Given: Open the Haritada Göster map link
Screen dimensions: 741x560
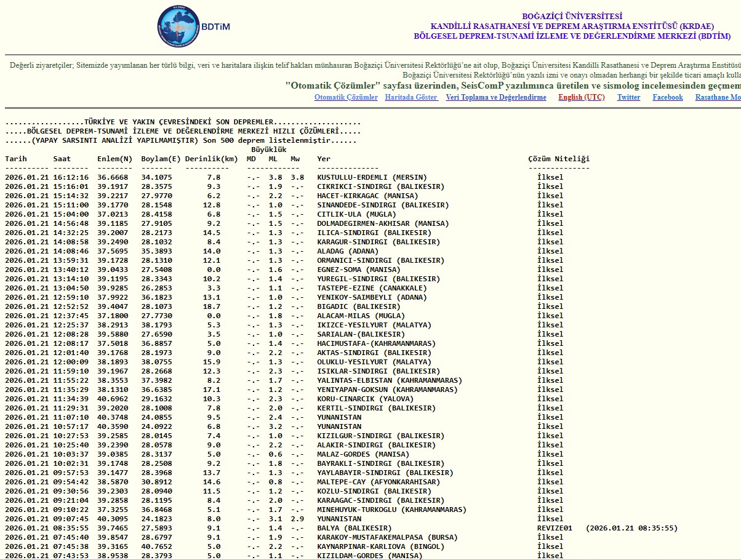Looking at the screenshot, I should (411, 97).
